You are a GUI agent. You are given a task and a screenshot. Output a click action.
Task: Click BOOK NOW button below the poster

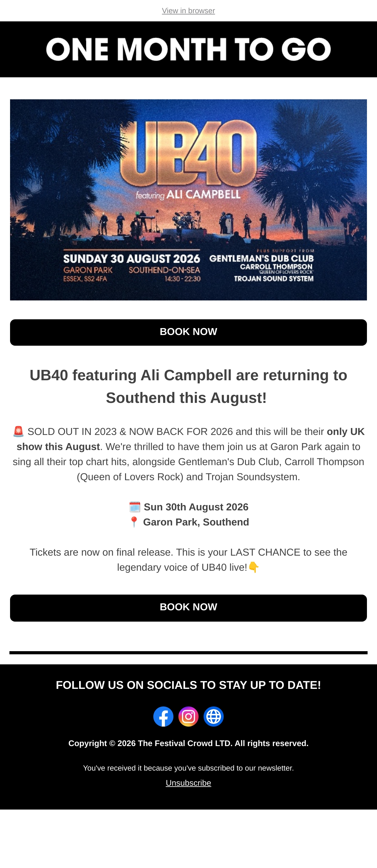point(188,332)
